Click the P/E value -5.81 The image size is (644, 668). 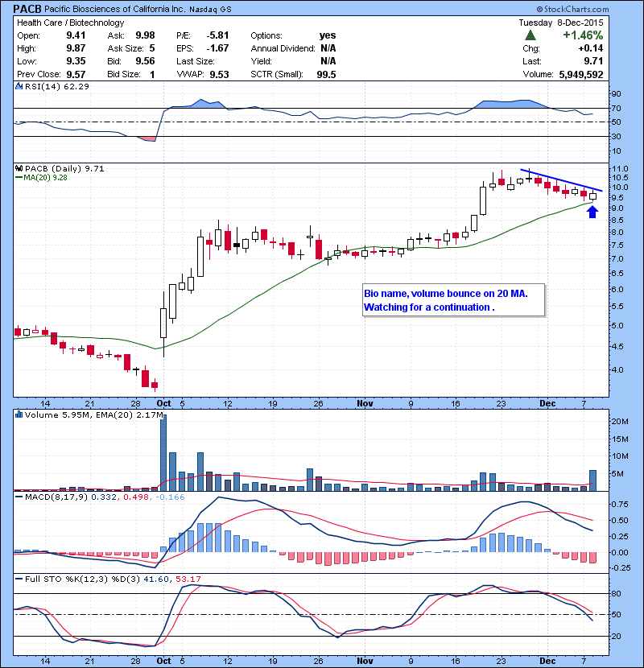218,35
